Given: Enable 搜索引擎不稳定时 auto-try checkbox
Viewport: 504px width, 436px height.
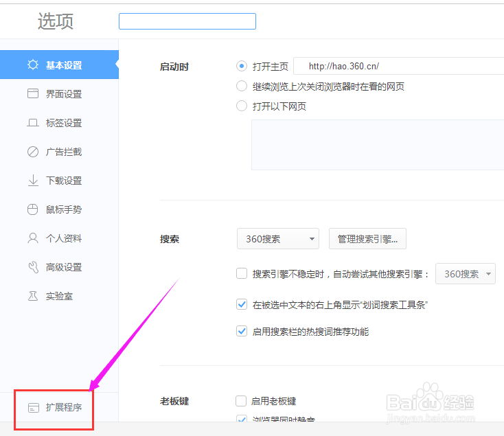Looking at the screenshot, I should tap(242, 274).
